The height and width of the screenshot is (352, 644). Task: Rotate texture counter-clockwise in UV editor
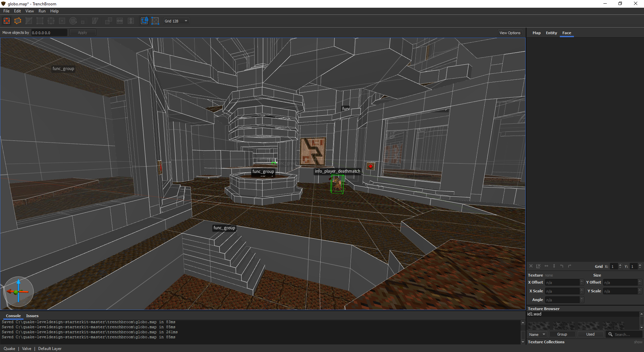[562, 266]
